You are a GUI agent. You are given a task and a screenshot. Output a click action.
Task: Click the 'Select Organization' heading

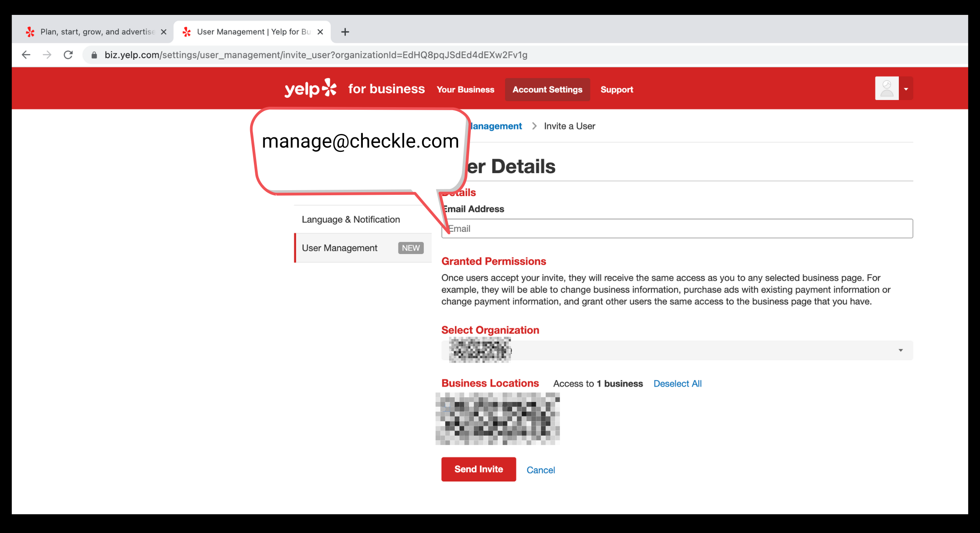(490, 330)
